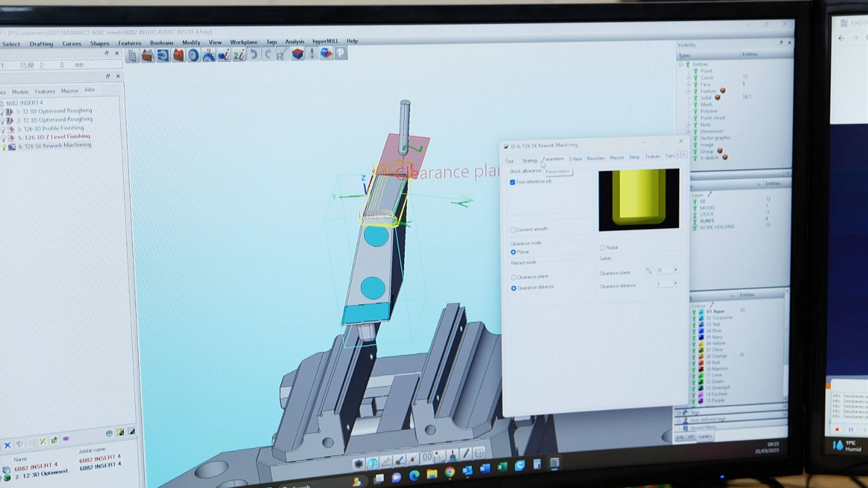
Task: Click the exclamation mark toolbar icon
Action: click(312, 54)
